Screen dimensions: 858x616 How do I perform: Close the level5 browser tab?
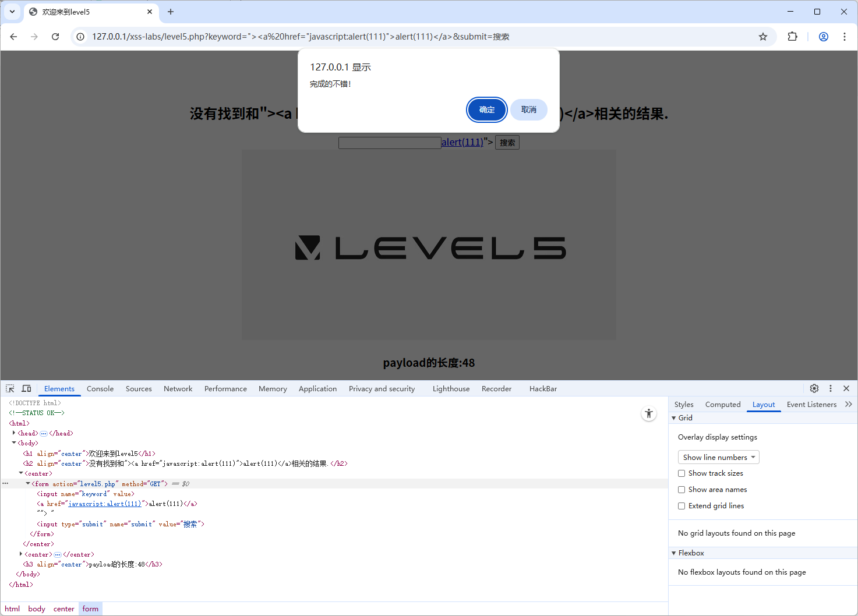tap(150, 12)
